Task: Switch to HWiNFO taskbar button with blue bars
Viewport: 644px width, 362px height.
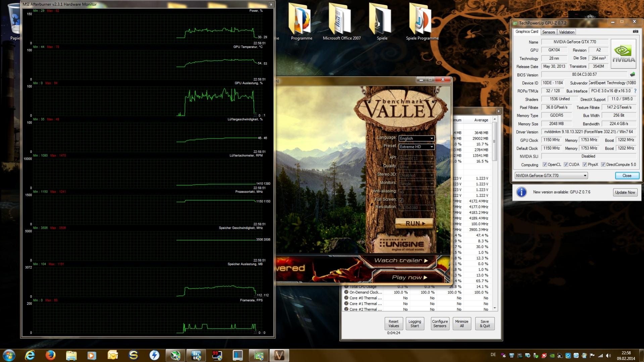Action: coord(196,355)
